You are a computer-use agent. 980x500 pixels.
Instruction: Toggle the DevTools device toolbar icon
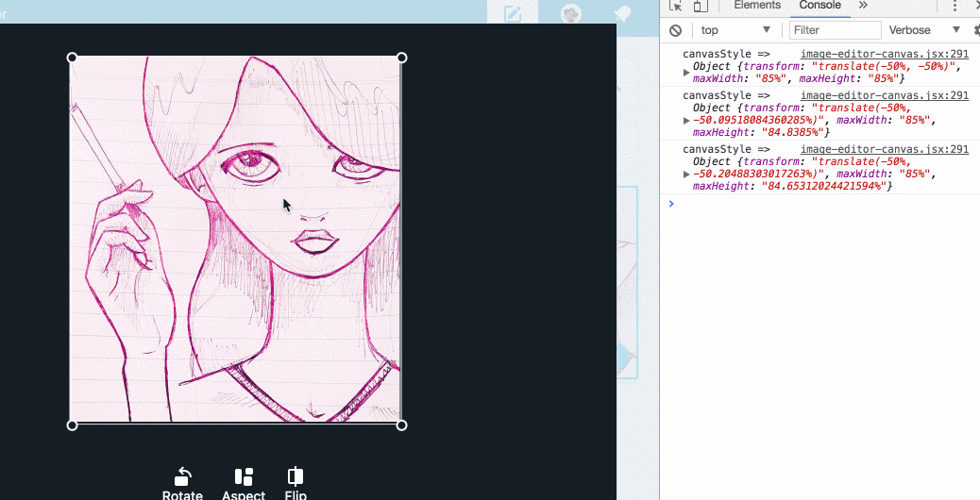[x=701, y=6]
